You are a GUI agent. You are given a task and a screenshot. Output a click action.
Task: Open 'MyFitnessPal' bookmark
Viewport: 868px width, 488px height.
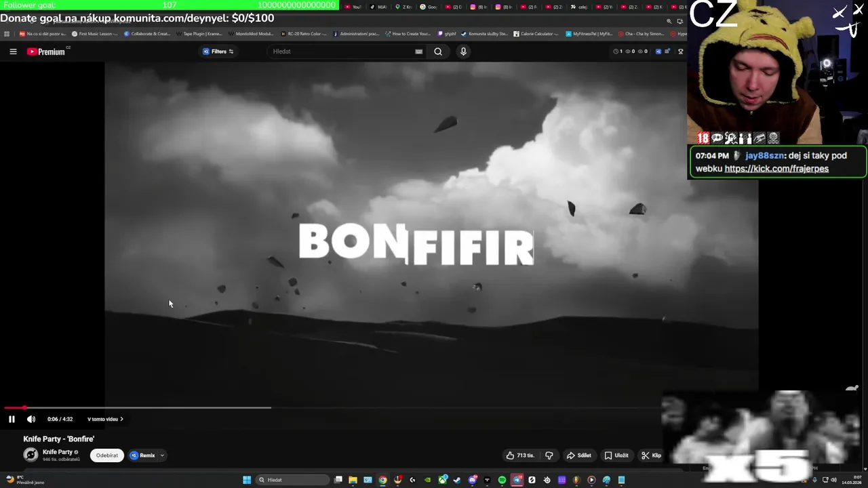click(589, 33)
